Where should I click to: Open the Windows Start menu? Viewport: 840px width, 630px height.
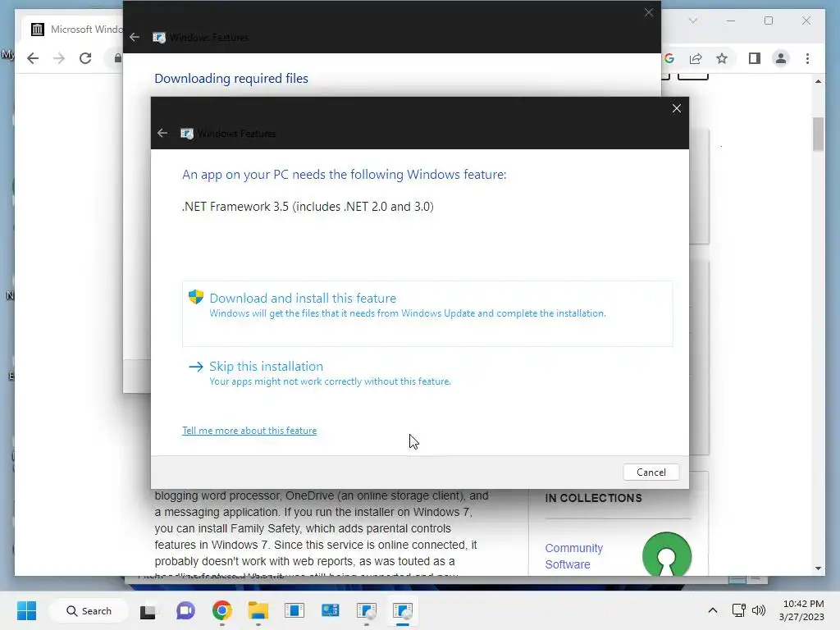(26, 610)
